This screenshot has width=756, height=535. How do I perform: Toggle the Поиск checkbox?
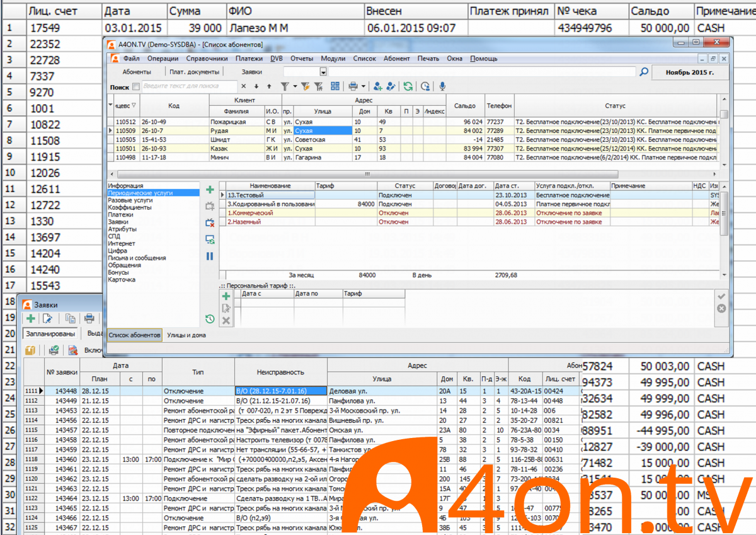coord(136,87)
